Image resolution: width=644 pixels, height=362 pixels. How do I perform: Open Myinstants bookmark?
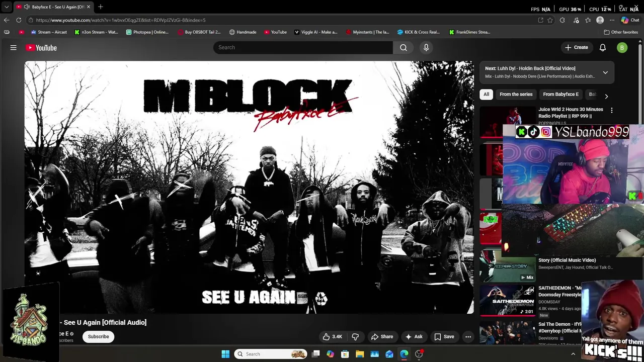[367, 32]
